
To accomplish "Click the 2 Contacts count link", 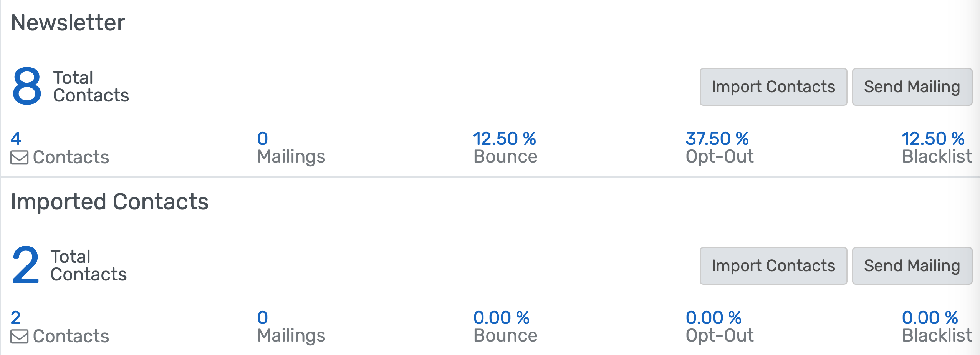I will (x=16, y=318).
